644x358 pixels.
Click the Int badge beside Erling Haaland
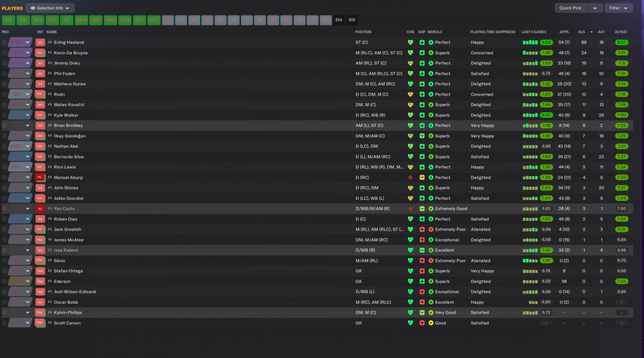pyautogui.click(x=40, y=42)
